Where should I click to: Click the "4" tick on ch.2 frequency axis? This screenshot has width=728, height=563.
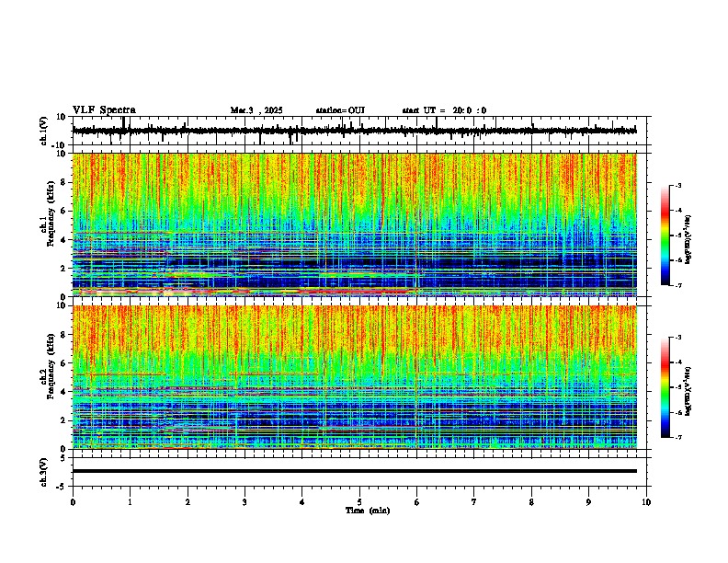[63, 392]
